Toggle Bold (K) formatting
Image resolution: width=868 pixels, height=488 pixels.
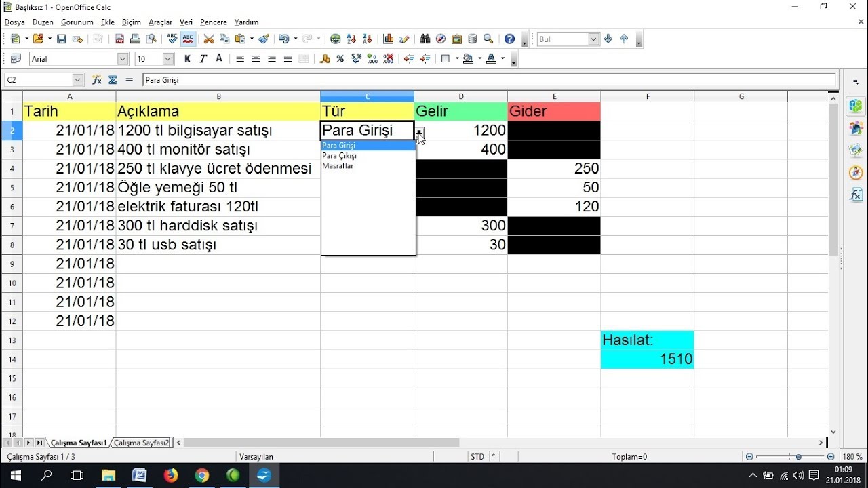187,59
